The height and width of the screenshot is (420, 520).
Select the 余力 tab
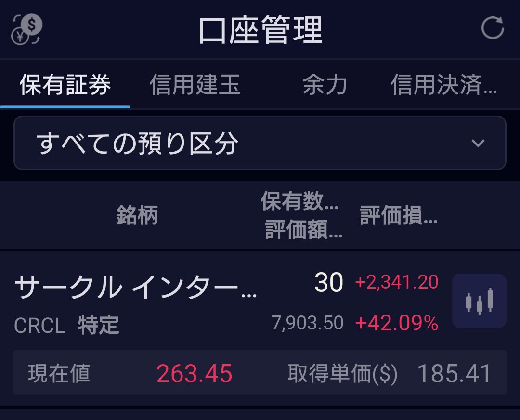(325, 85)
